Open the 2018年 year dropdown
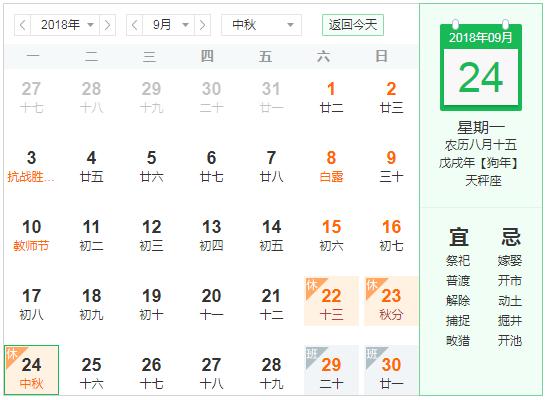The height and width of the screenshot is (400, 546). tap(65, 25)
